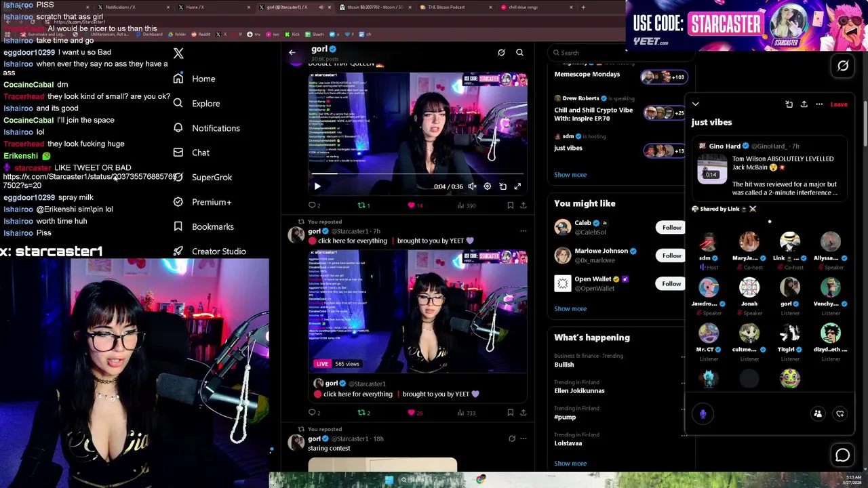This screenshot has height=488, width=868.
Task: Unlike the top post with 14 likes
Action: pyautogui.click(x=415, y=205)
